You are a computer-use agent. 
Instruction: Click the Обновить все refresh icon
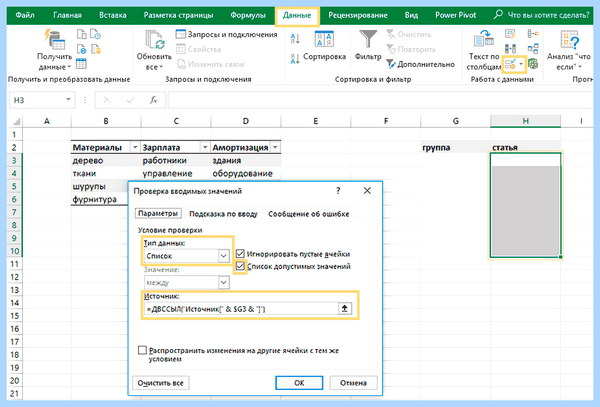[x=155, y=40]
